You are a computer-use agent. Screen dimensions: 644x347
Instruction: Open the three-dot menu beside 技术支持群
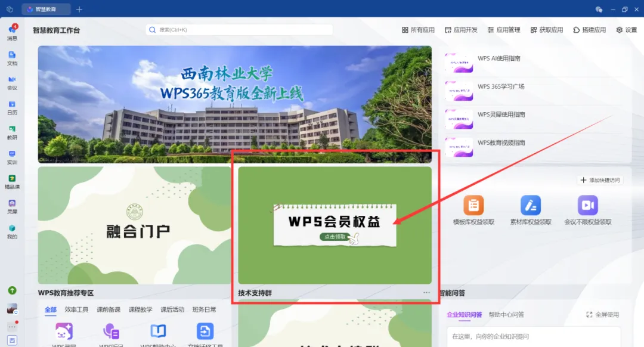pos(427,293)
